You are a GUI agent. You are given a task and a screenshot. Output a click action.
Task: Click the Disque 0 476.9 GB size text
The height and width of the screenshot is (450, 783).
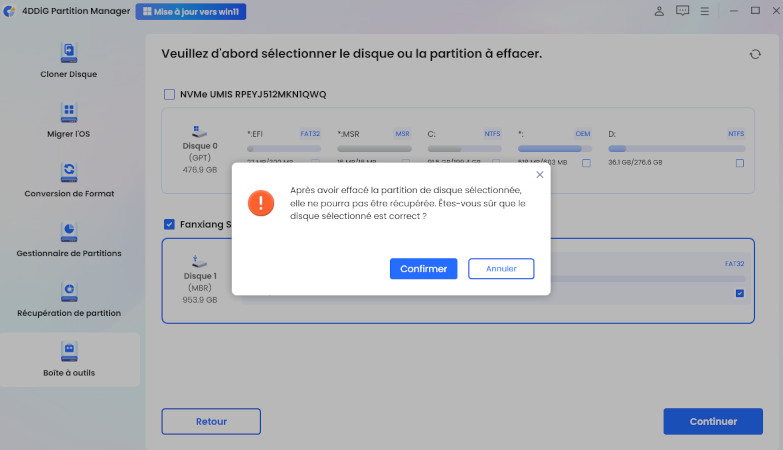200,170
